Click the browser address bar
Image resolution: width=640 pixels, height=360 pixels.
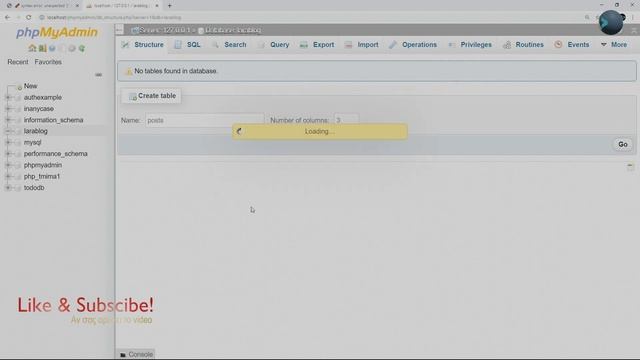310,18
